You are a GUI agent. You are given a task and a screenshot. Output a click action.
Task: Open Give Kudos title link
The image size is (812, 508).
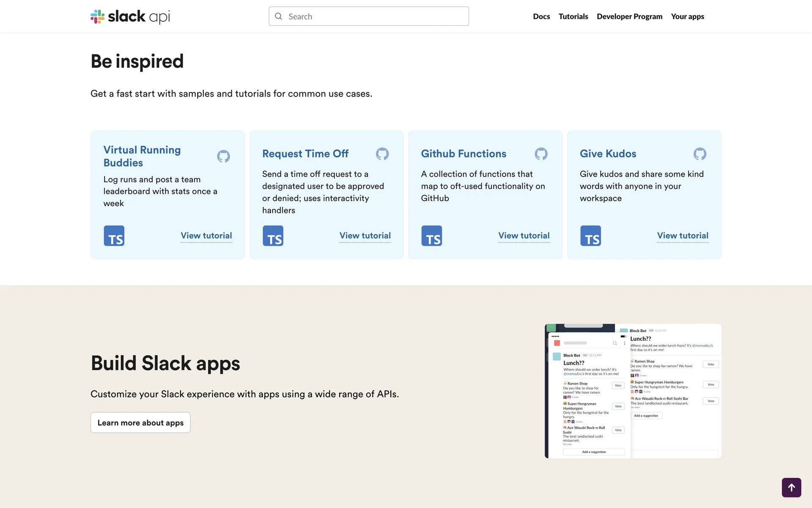(608, 154)
